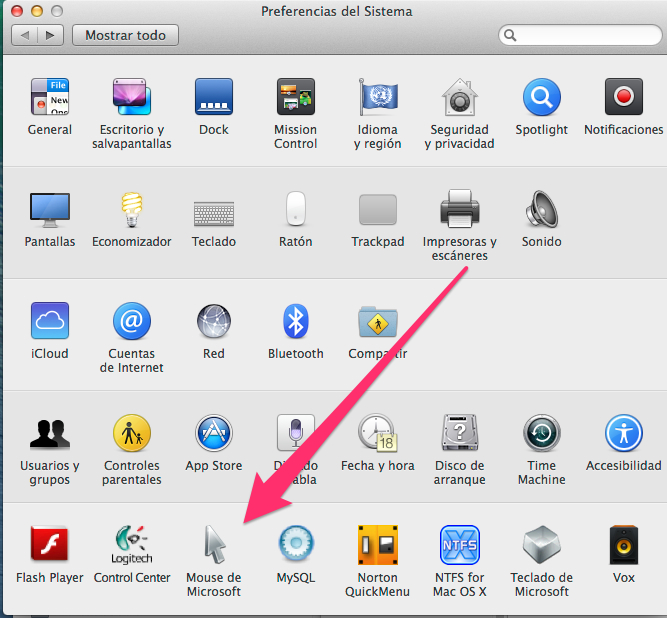The width and height of the screenshot is (667, 618).
Task: Open Teclado de Microsoft pane
Action: pos(542,545)
